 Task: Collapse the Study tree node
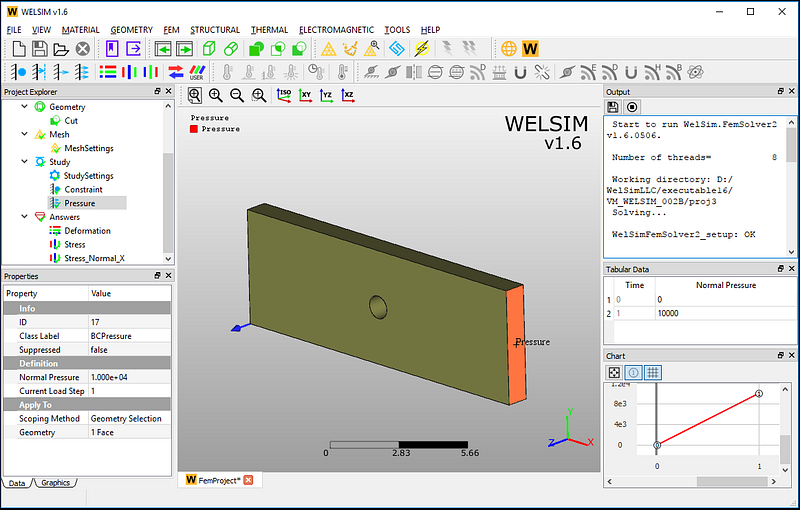pos(25,162)
